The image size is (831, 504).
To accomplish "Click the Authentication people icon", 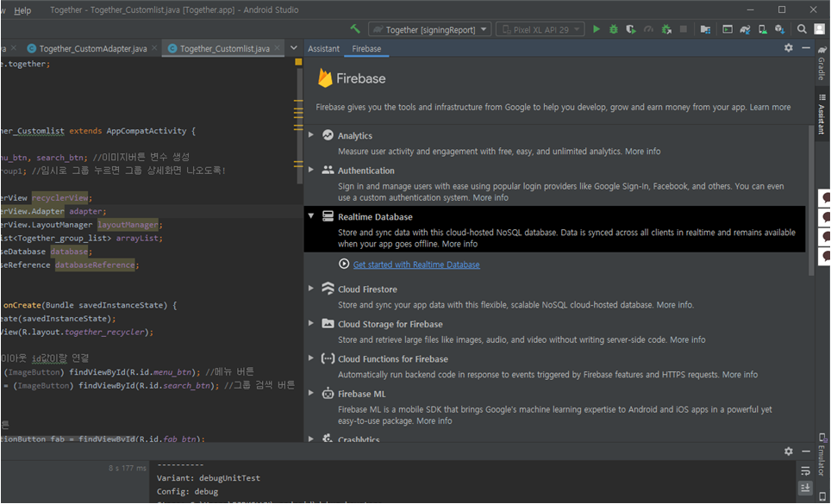I will coord(328,170).
